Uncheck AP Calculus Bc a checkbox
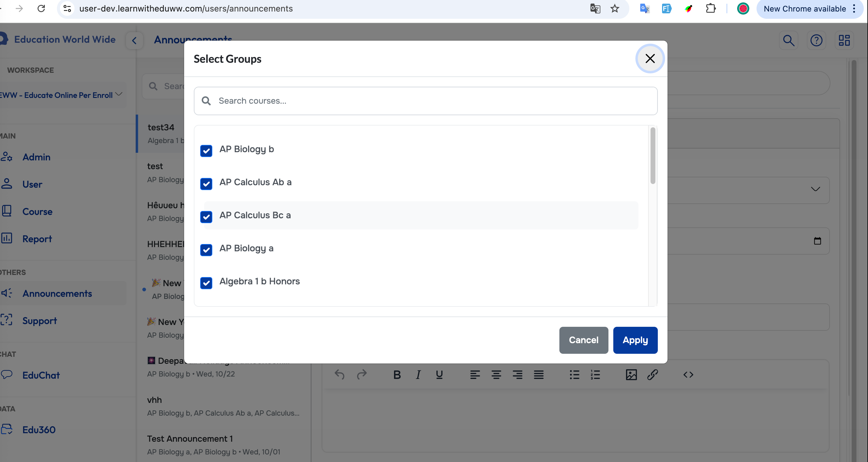868x462 pixels. coord(206,217)
